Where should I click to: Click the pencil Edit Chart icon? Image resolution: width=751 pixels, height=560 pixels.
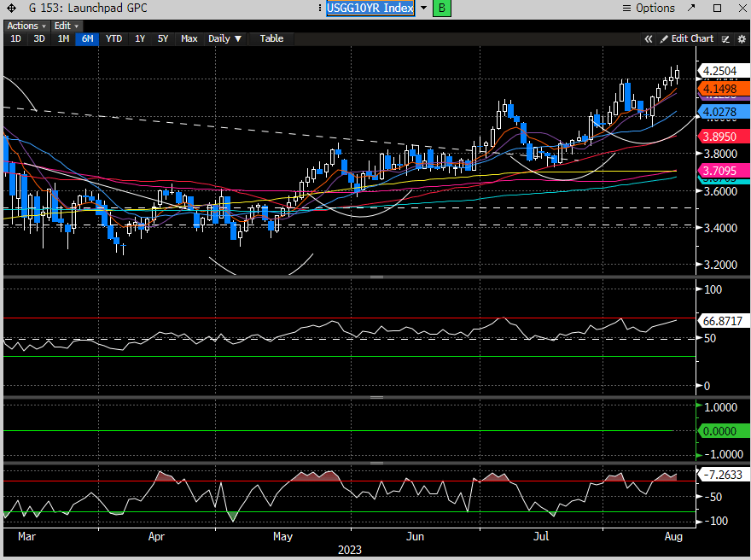click(x=663, y=38)
